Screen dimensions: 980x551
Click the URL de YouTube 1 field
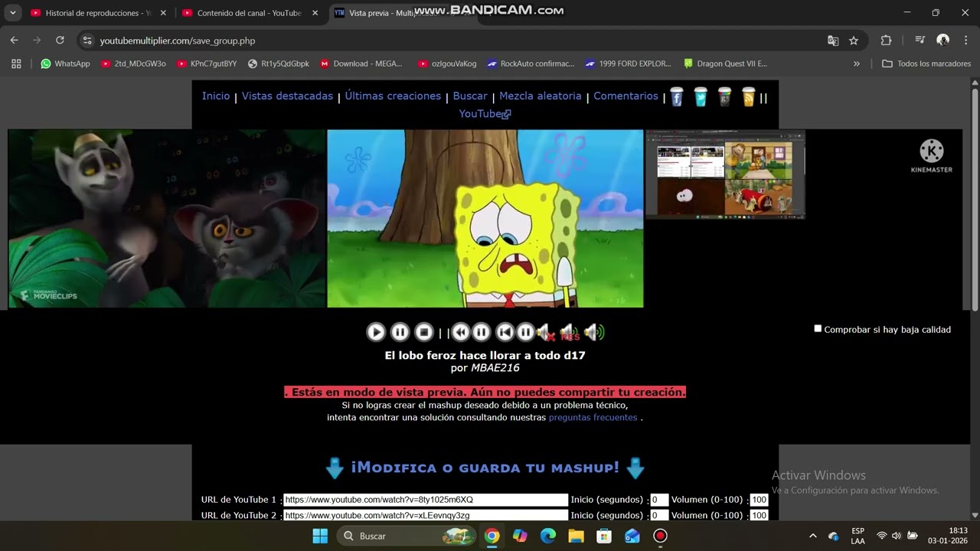tap(426, 500)
